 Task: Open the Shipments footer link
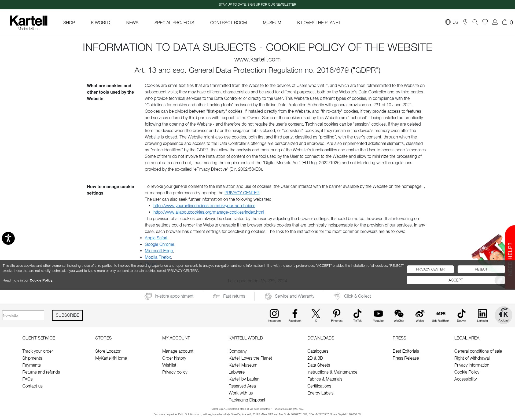pos(32,358)
